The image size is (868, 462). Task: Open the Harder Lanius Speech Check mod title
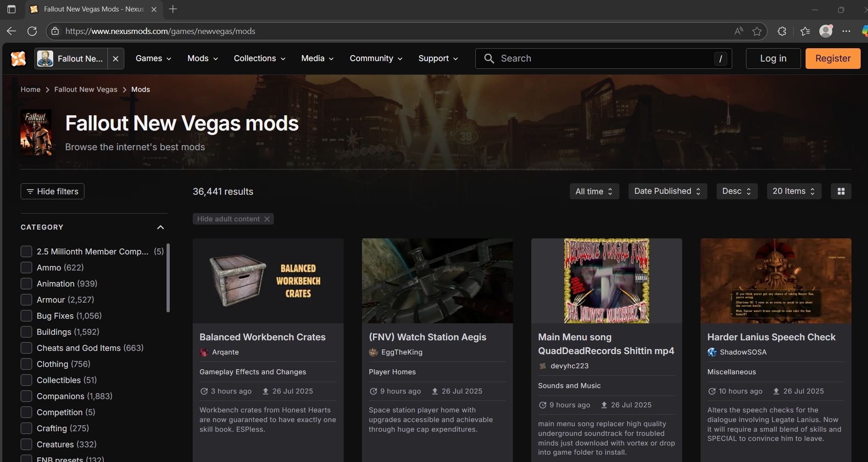pyautogui.click(x=771, y=337)
